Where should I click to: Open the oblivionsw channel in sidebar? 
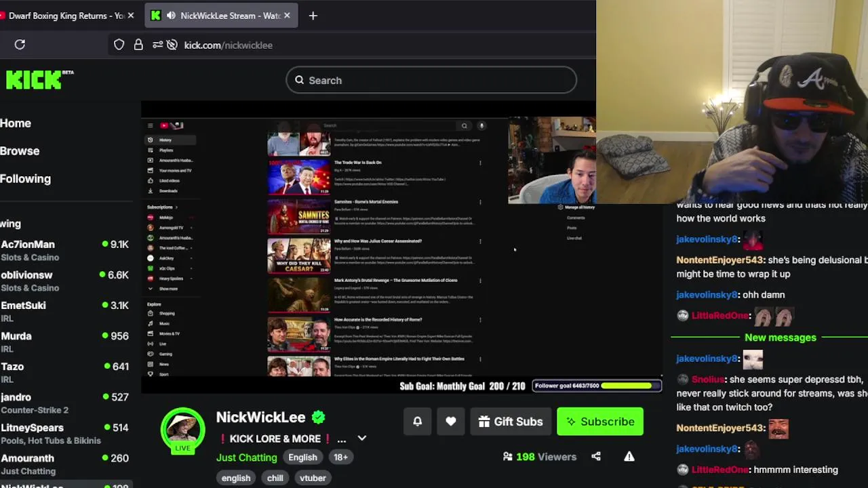click(x=66, y=281)
